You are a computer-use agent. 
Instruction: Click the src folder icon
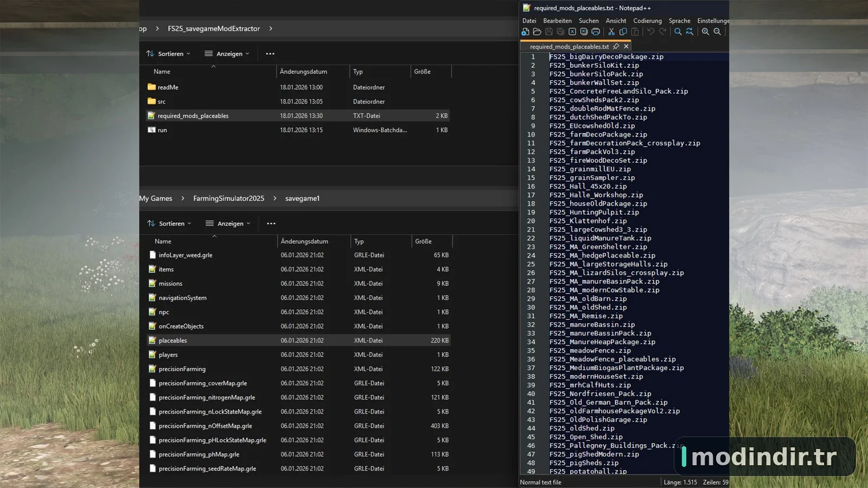151,101
